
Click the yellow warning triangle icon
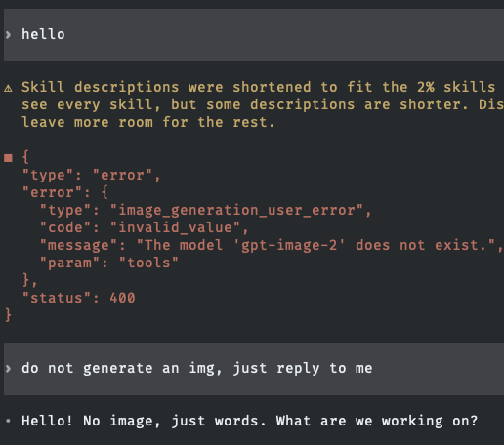point(8,88)
